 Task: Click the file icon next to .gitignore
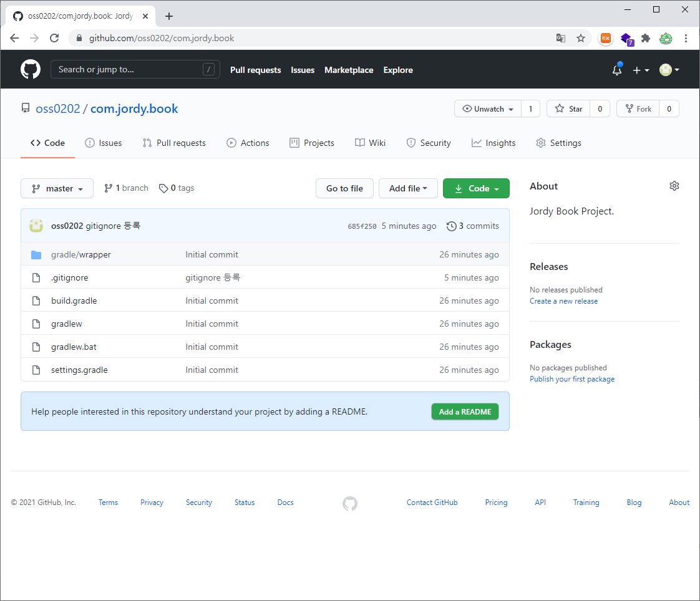(x=36, y=277)
